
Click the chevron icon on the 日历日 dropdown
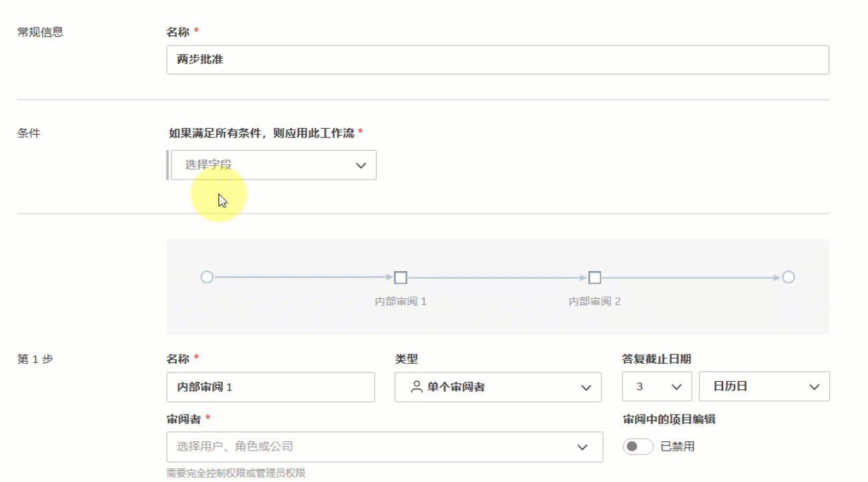813,387
